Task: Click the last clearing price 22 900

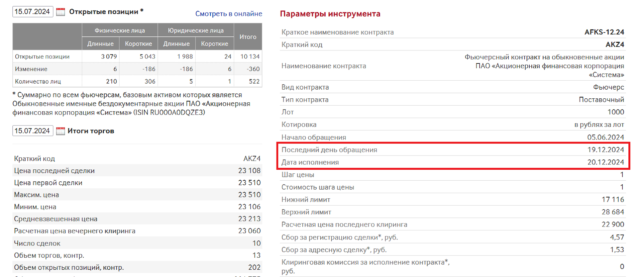Action: [613, 225]
